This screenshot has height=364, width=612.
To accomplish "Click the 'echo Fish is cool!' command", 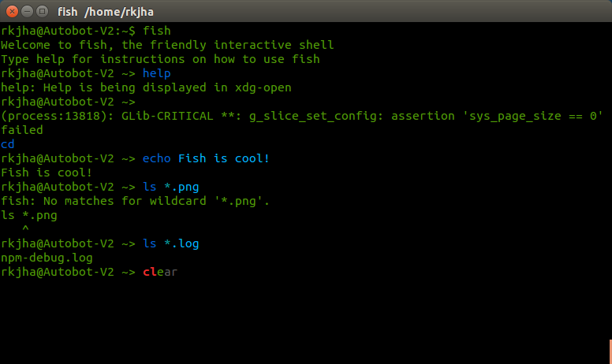I will click(206, 158).
